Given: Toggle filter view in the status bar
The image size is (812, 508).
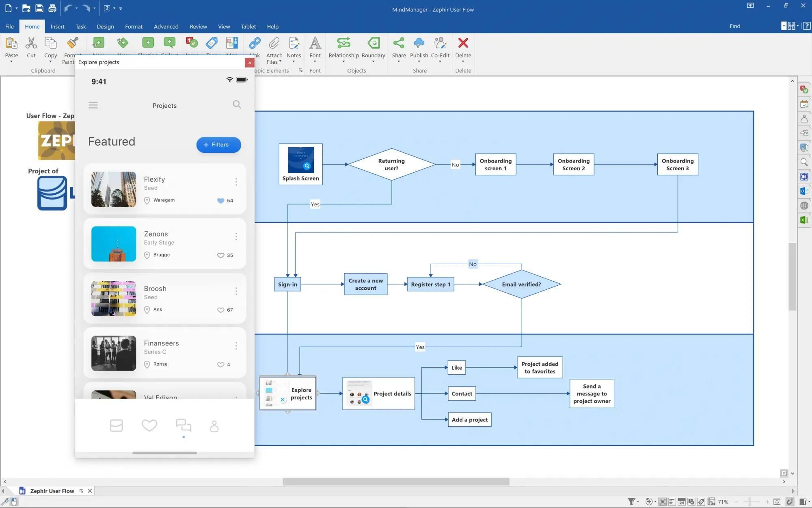Looking at the screenshot, I should pyautogui.click(x=632, y=501).
